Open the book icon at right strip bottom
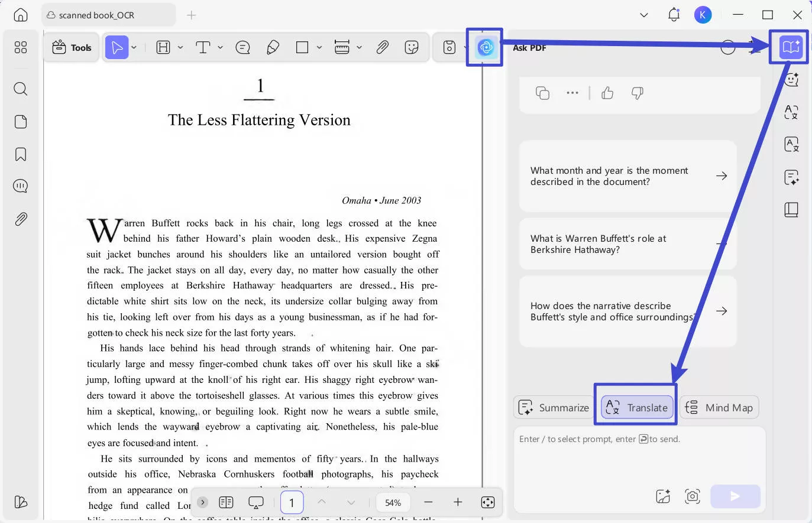The height and width of the screenshot is (523, 812). click(x=791, y=210)
